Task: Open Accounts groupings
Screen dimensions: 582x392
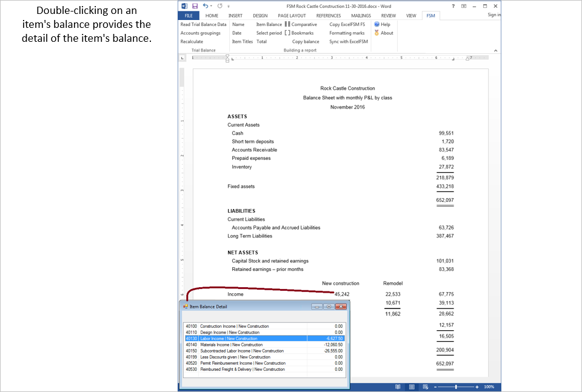Action: (x=201, y=33)
